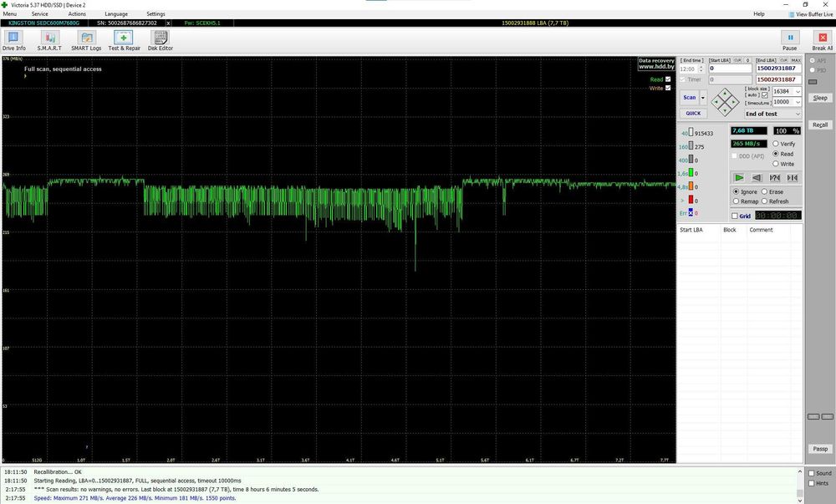The height and width of the screenshot is (504, 836).
Task: Select the Ignore radio button
Action: pos(737,191)
